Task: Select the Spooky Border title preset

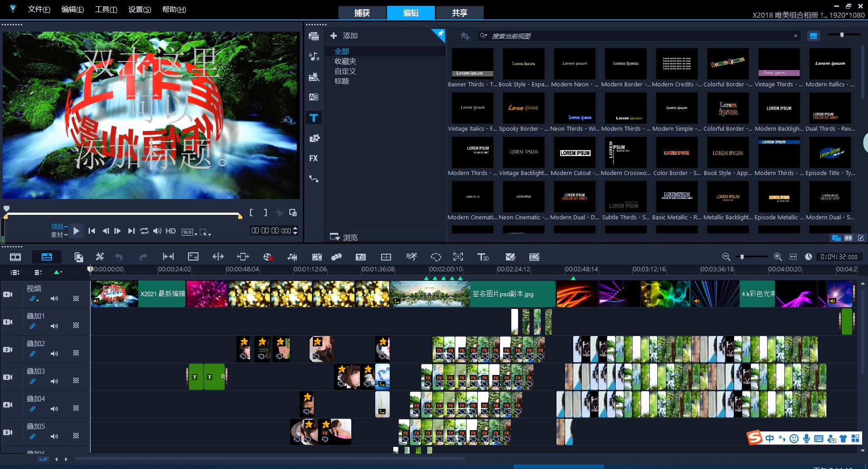Action: pos(524,112)
